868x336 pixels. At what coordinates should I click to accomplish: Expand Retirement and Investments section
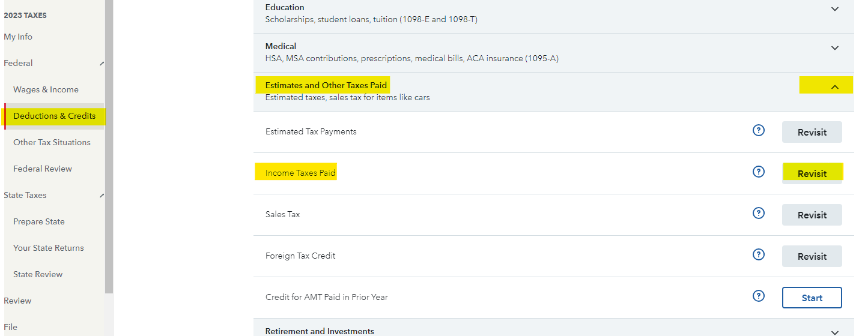(x=835, y=332)
